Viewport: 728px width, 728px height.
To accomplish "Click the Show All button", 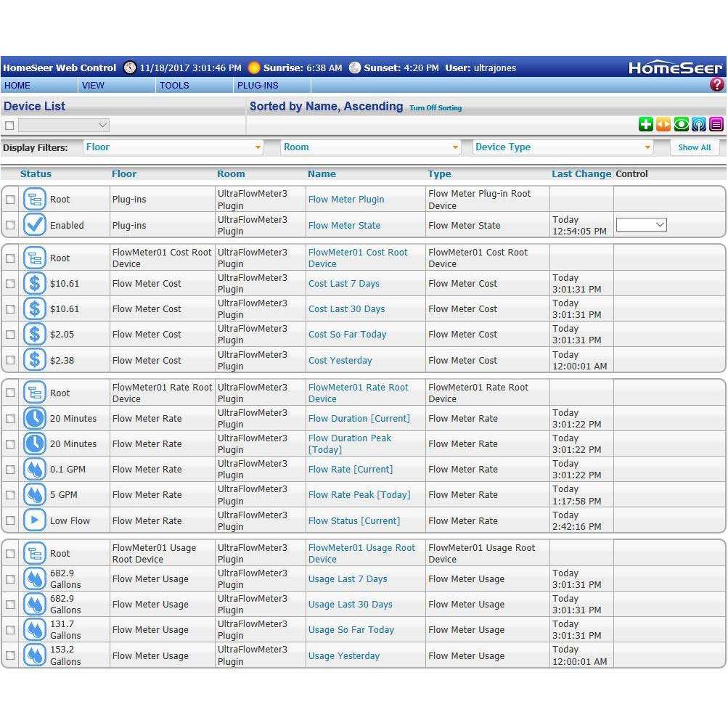I will point(694,147).
